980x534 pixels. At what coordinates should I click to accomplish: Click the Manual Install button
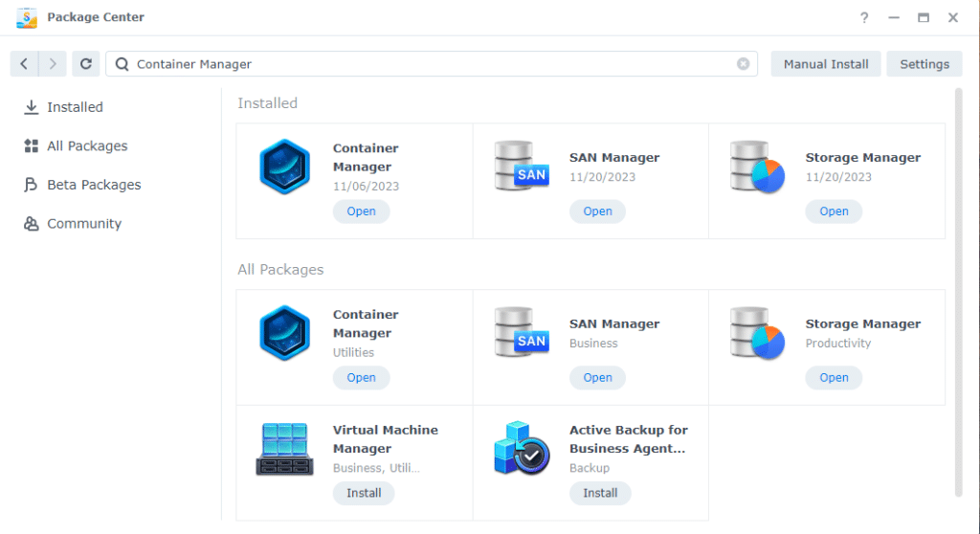825,64
